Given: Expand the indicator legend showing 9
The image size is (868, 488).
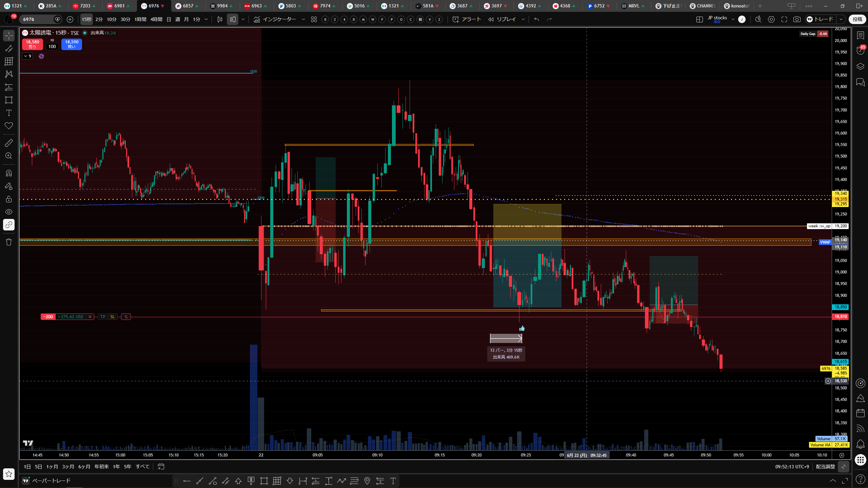Looking at the screenshot, I should [27, 56].
